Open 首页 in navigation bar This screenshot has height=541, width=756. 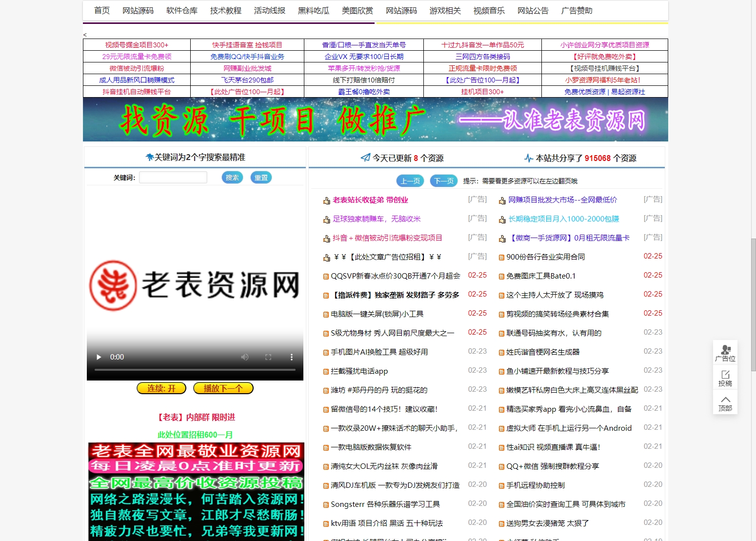click(102, 10)
